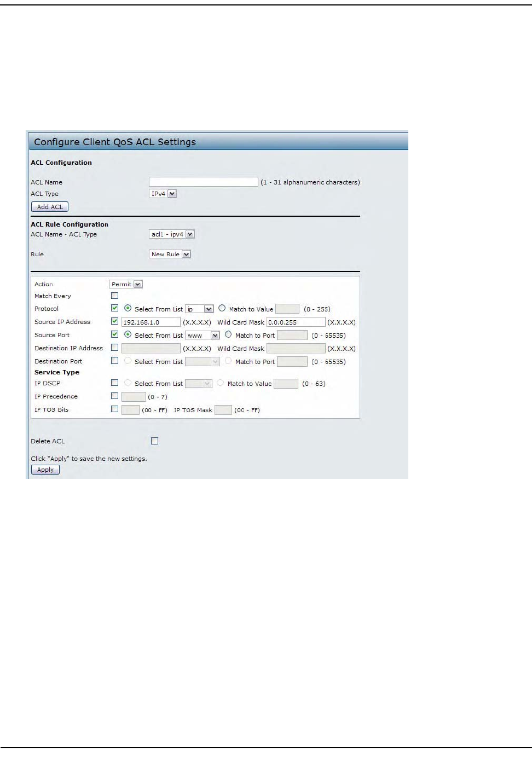Select Source Port Match to Port radio

pyautogui.click(x=228, y=334)
